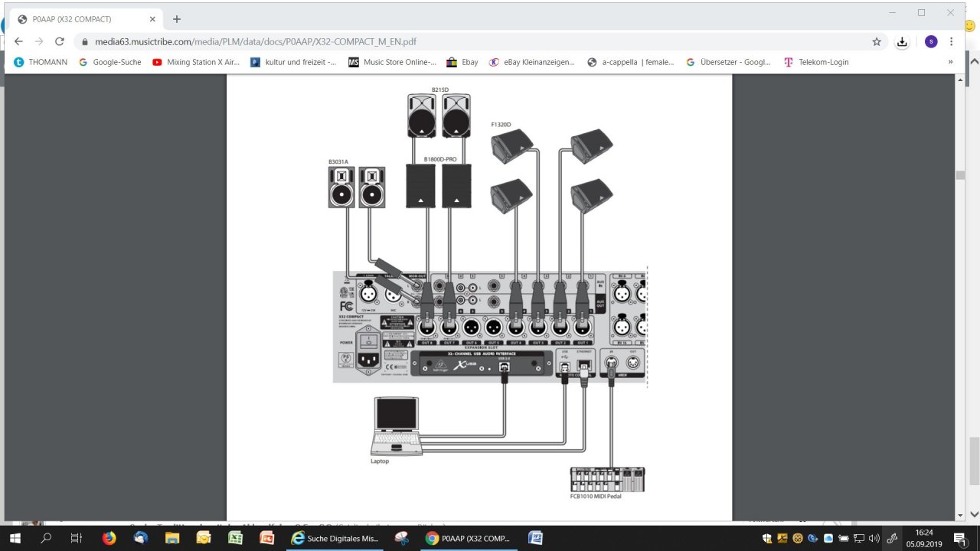Open the clock showing 16:24
Image resolution: width=980 pixels, height=551 pixels.
click(924, 538)
